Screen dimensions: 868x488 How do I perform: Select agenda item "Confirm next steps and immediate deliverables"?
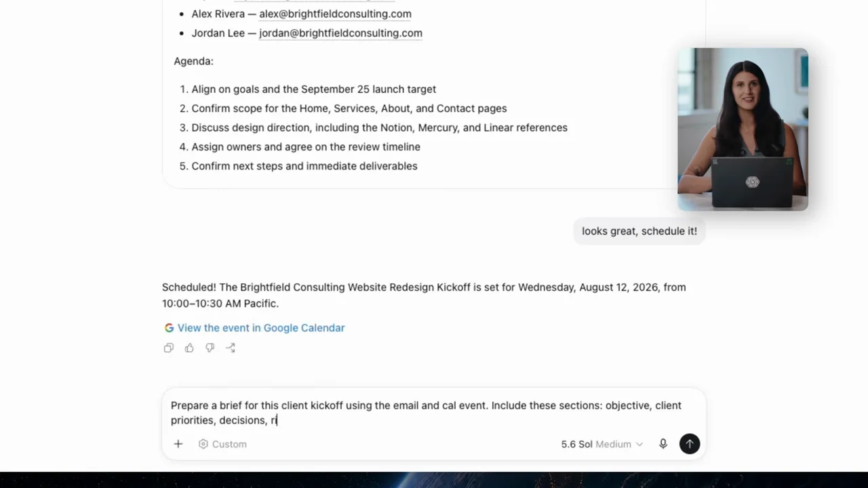[304, 166]
